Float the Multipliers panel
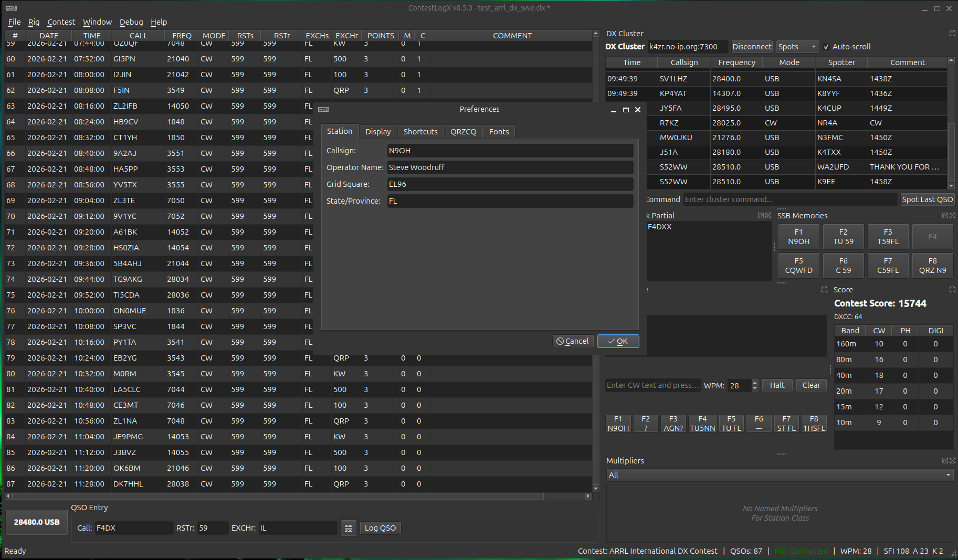The width and height of the screenshot is (958, 560). pyautogui.click(x=944, y=460)
